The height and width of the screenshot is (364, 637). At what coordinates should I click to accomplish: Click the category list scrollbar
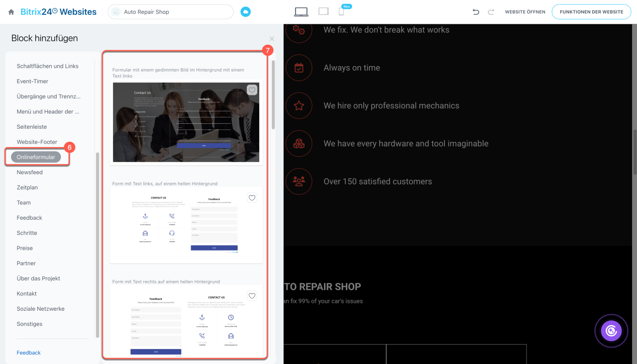click(x=98, y=245)
